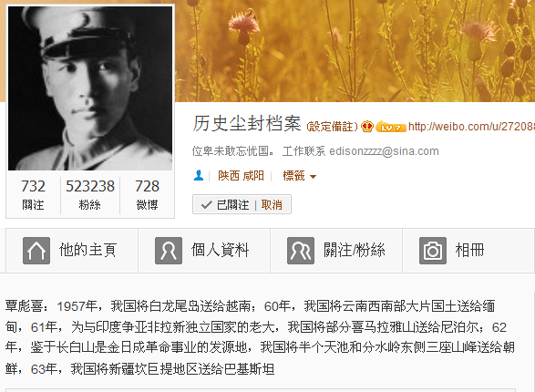
Task: Click the checkmark in 已關注 button
Action: click(x=206, y=205)
